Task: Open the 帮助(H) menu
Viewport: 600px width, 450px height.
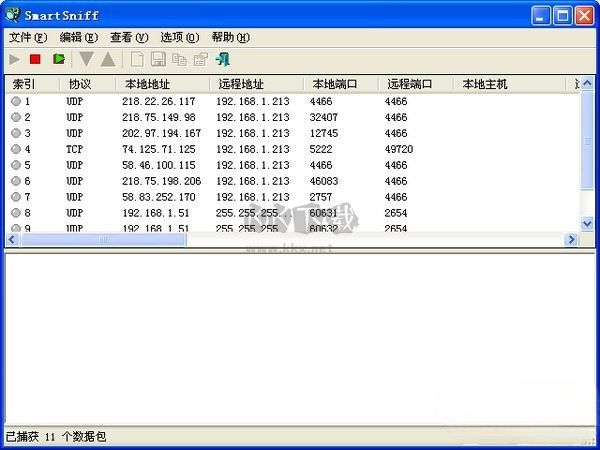Action: [231, 38]
